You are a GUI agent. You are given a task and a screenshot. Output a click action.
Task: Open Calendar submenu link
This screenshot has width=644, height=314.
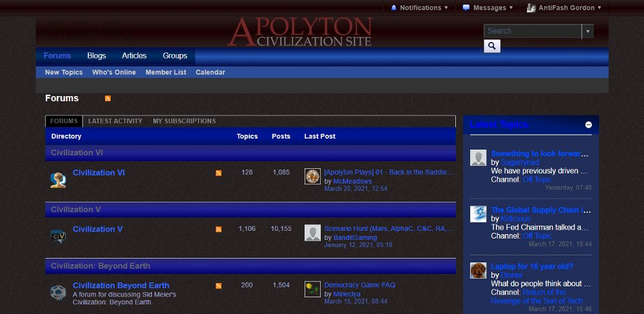[x=211, y=72]
